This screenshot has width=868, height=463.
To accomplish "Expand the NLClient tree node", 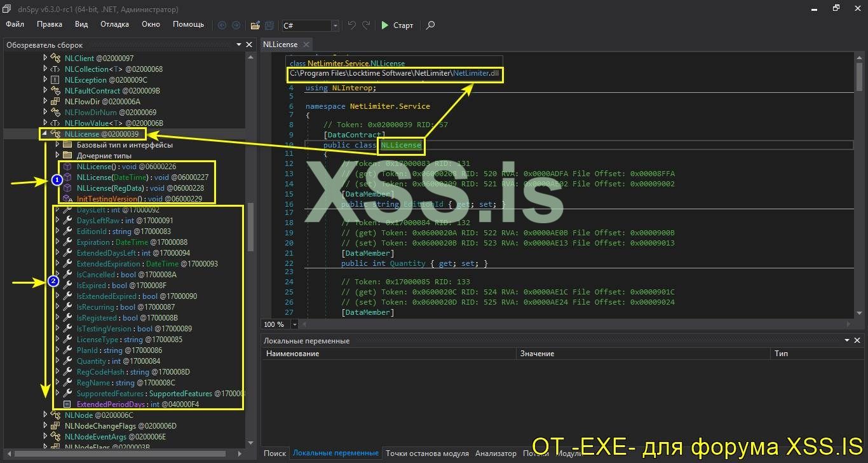I will pos(45,59).
